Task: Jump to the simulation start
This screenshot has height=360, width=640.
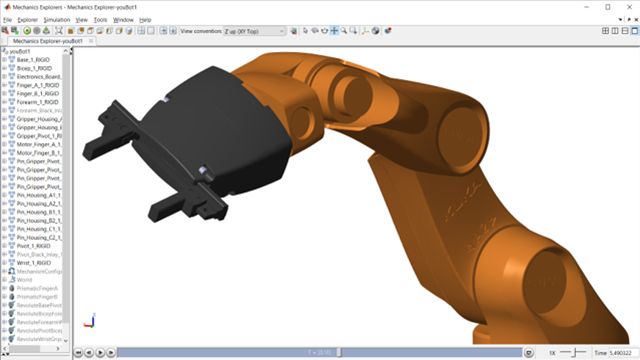Action: (78, 352)
